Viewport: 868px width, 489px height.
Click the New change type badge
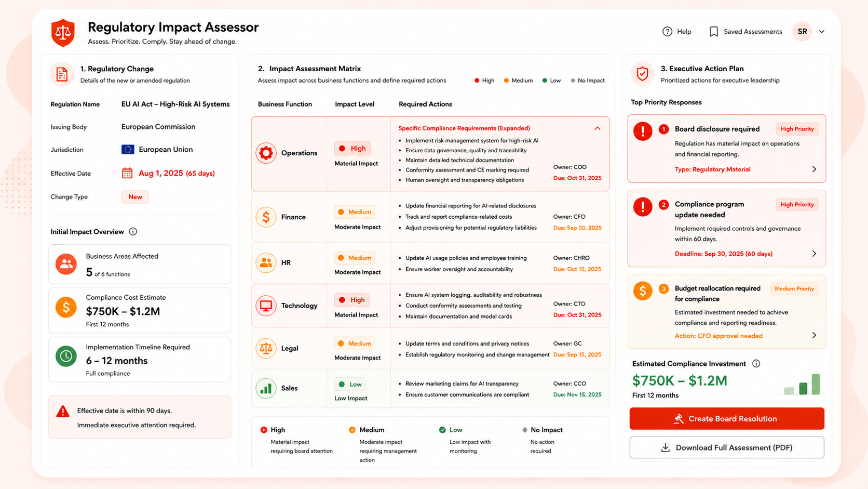[135, 197]
